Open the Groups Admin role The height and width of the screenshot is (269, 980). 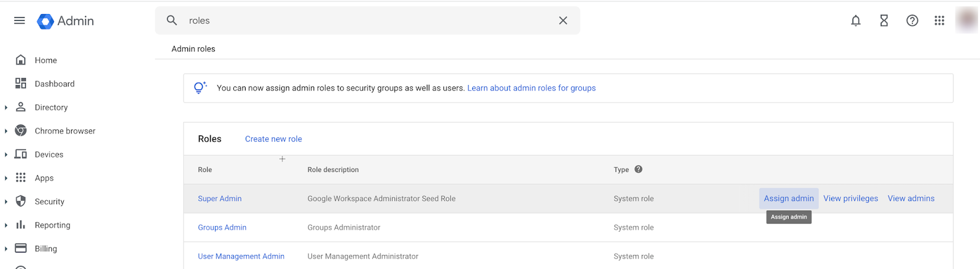tap(222, 227)
